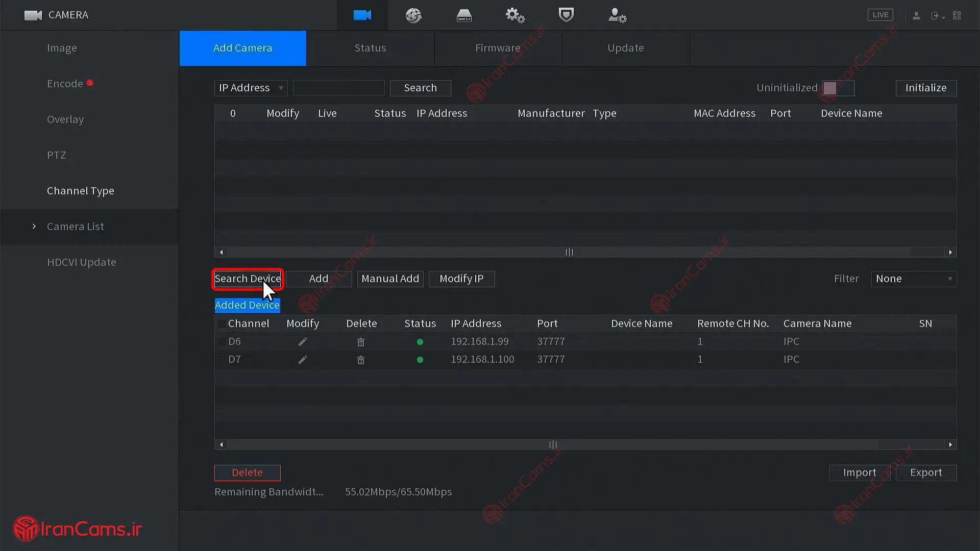The width and height of the screenshot is (980, 551).
Task: Click the left arrow of the upper table scrollbar
Action: (221, 252)
